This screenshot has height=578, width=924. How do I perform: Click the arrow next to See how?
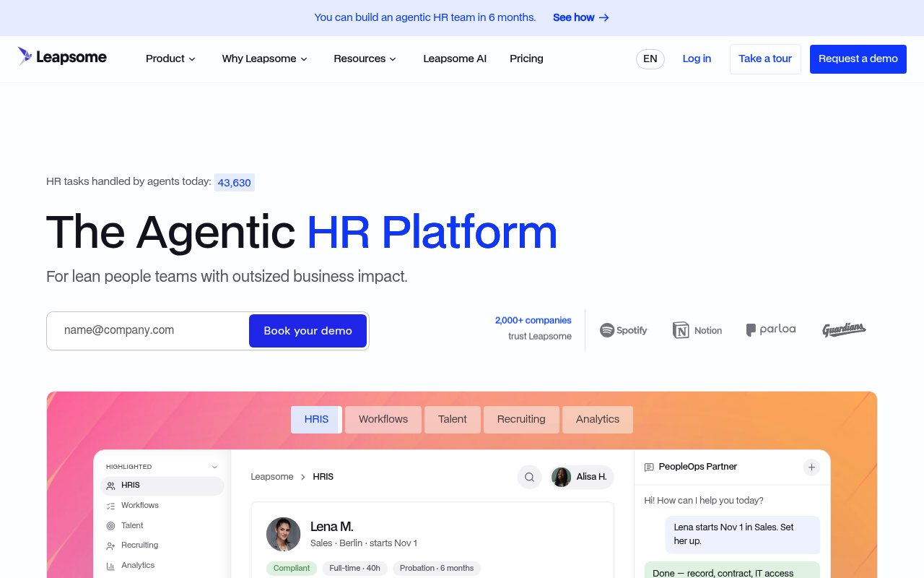(604, 18)
